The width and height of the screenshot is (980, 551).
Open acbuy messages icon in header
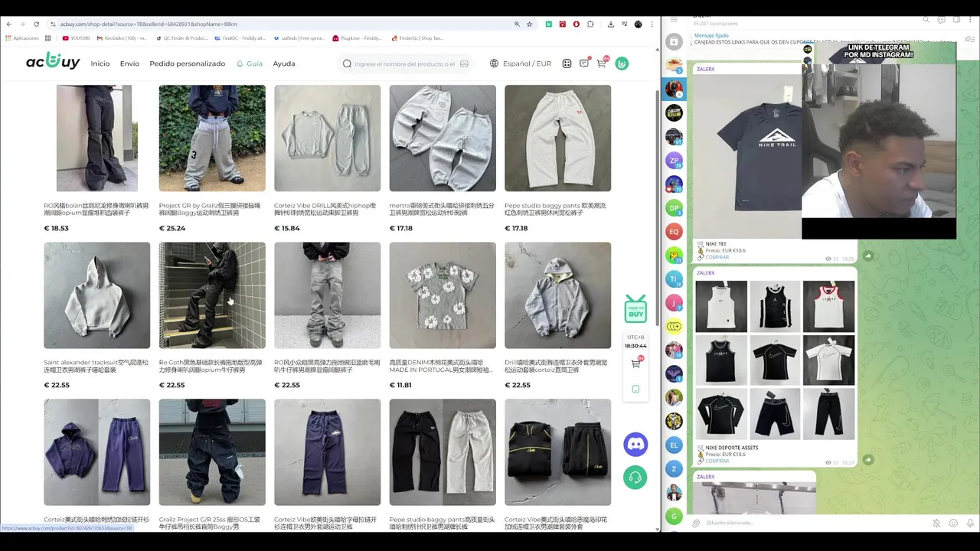tap(584, 63)
